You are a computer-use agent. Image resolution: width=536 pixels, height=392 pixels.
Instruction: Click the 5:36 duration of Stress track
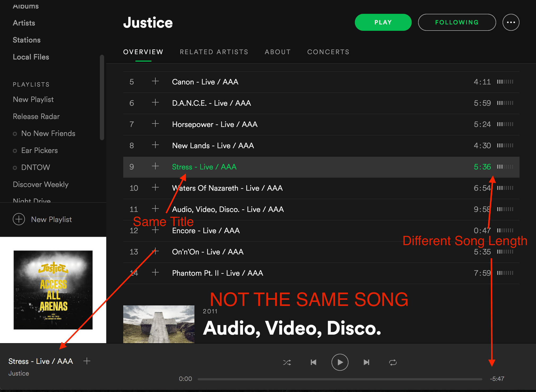pos(482,167)
